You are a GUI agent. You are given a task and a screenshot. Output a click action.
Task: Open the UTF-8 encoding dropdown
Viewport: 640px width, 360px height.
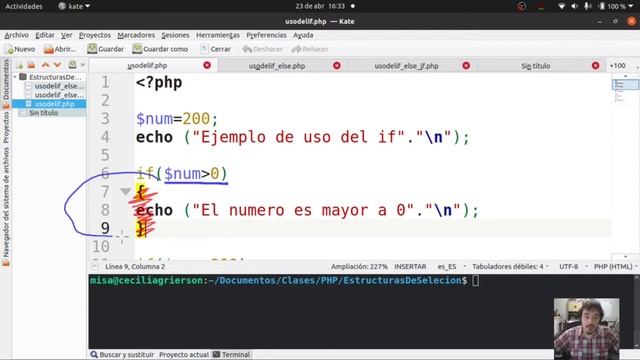[573, 267]
